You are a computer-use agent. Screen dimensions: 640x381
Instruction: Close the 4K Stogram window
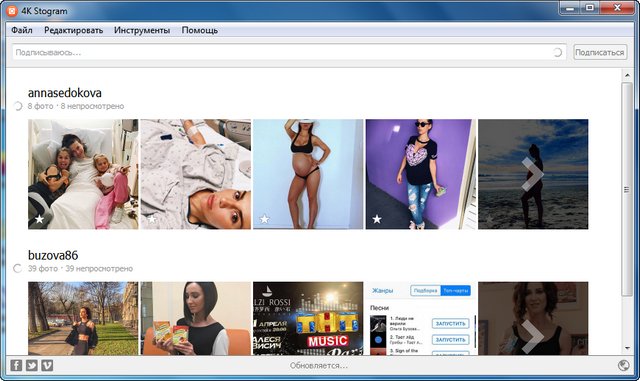(x=618, y=8)
